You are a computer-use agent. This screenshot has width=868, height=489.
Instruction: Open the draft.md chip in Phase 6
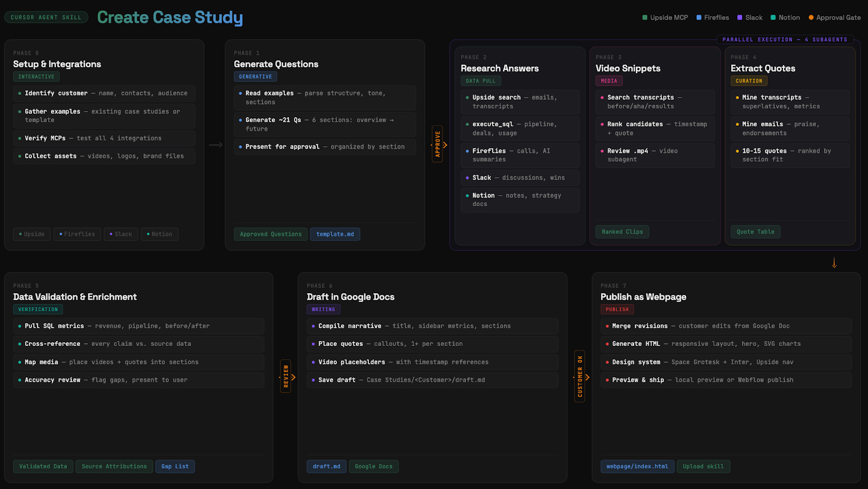pos(326,466)
